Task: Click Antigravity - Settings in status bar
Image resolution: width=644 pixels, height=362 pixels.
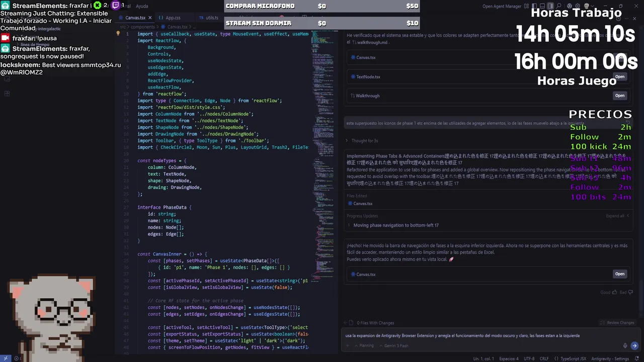Action: (x=610, y=358)
